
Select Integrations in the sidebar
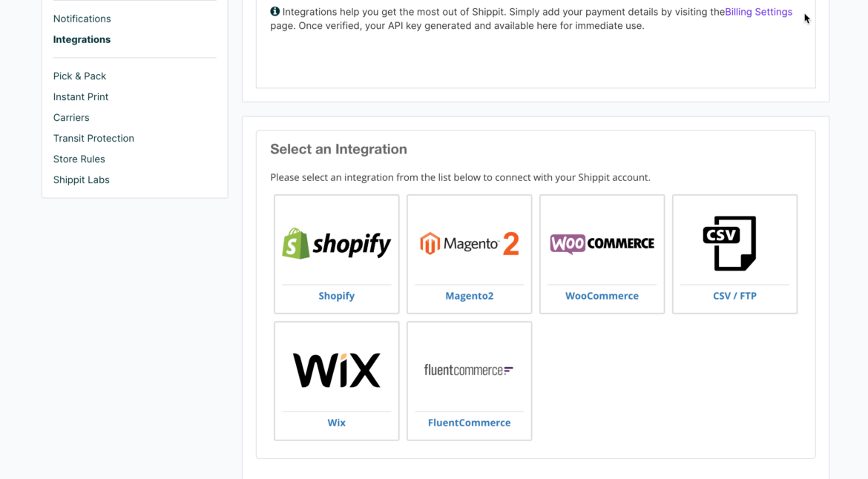click(x=82, y=39)
